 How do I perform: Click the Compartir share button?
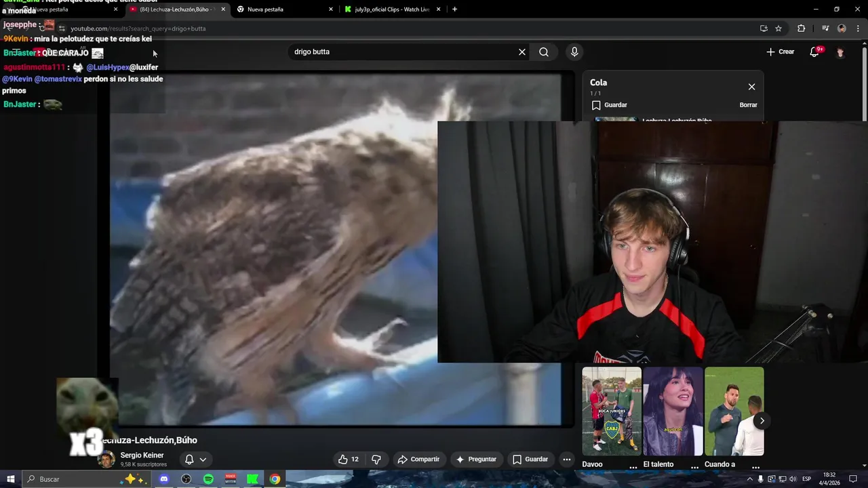(419, 460)
